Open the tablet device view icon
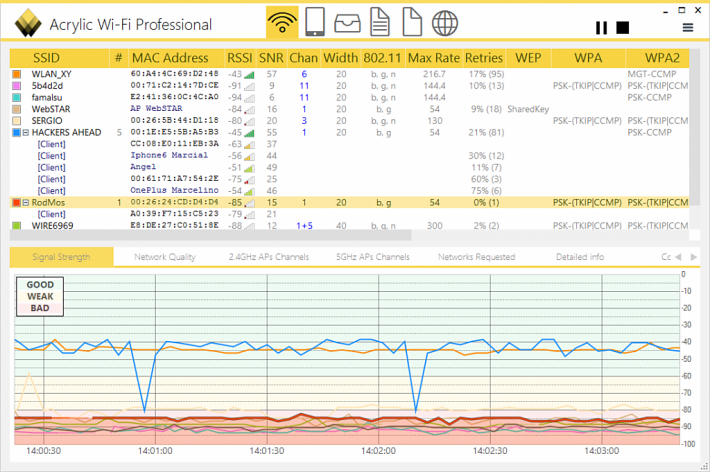710x472 pixels. (315, 22)
